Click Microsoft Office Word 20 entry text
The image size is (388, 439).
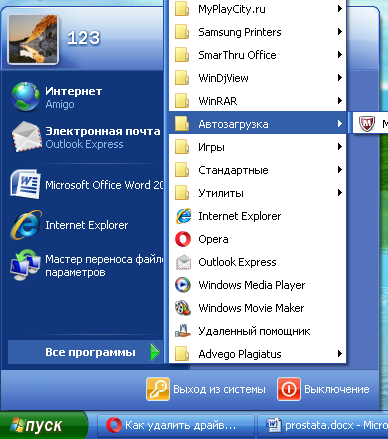click(x=104, y=185)
